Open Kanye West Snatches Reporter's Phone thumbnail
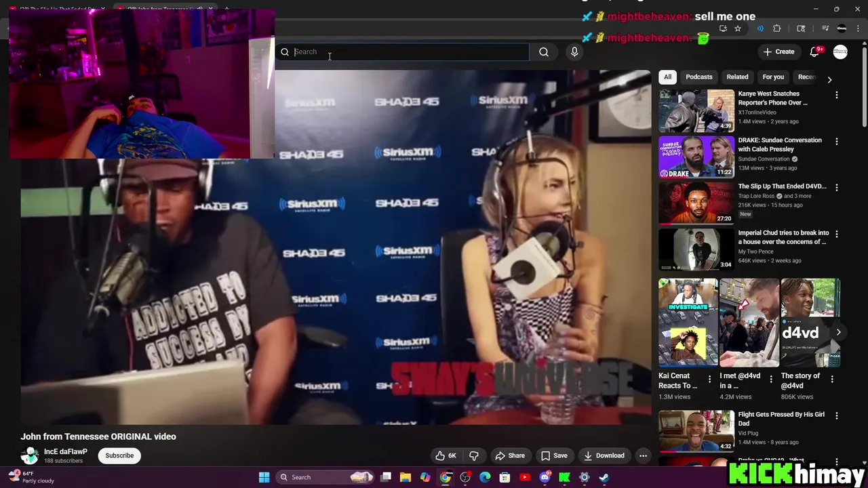868x488 pixels. pos(696,110)
